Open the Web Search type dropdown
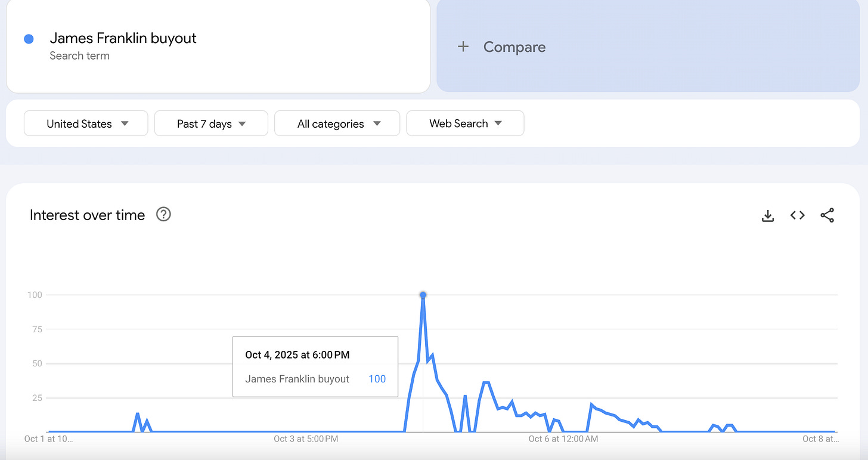Image resolution: width=868 pixels, height=460 pixels. (465, 124)
